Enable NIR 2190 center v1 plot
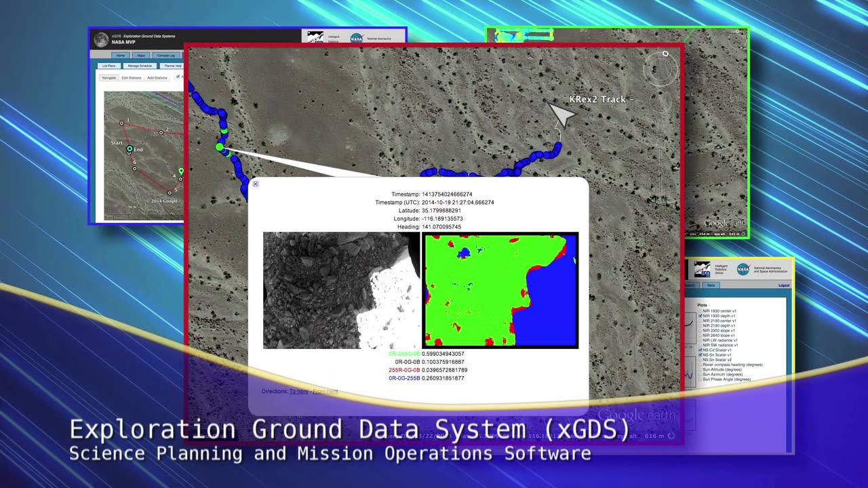 tap(700, 321)
